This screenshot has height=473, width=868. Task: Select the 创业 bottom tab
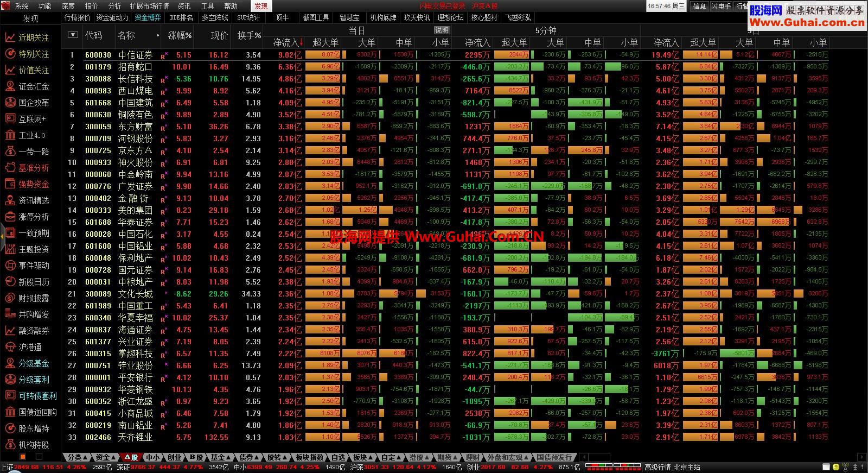[175, 458]
